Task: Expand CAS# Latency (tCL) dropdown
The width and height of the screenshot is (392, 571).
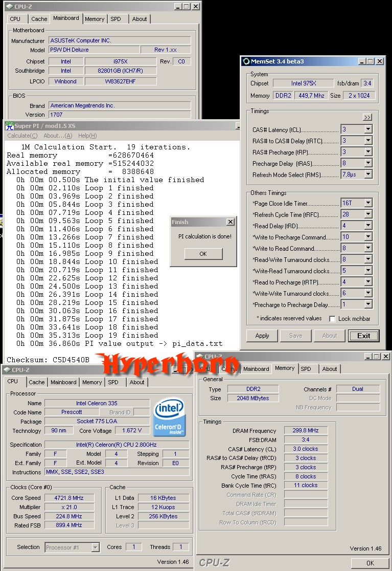Action: tap(368, 129)
